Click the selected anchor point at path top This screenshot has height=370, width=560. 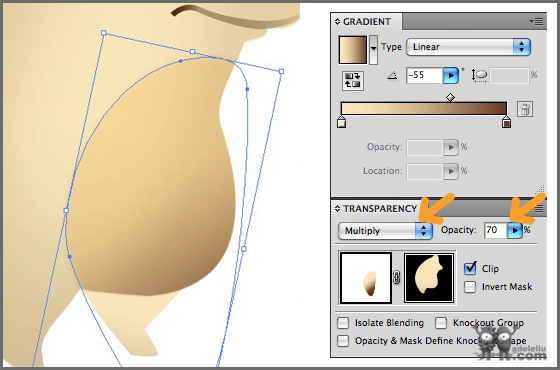tap(181, 61)
